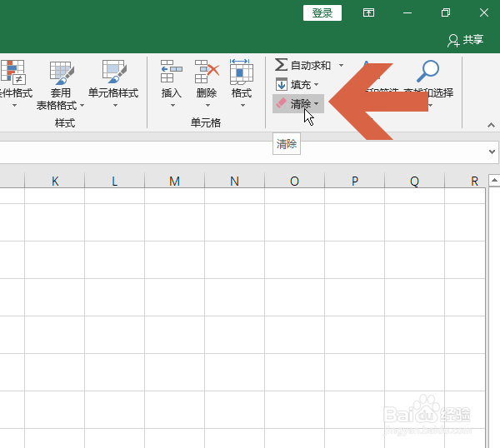
Task: Select column K header
Action: (x=54, y=181)
